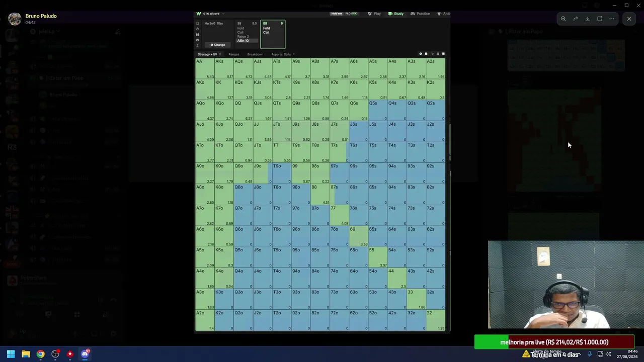Close the image viewer
The height and width of the screenshot is (362, 644).
pyautogui.click(x=629, y=19)
